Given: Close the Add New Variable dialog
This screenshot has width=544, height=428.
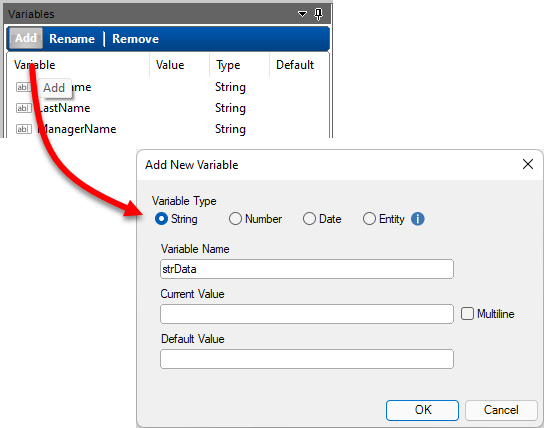Looking at the screenshot, I should (528, 164).
